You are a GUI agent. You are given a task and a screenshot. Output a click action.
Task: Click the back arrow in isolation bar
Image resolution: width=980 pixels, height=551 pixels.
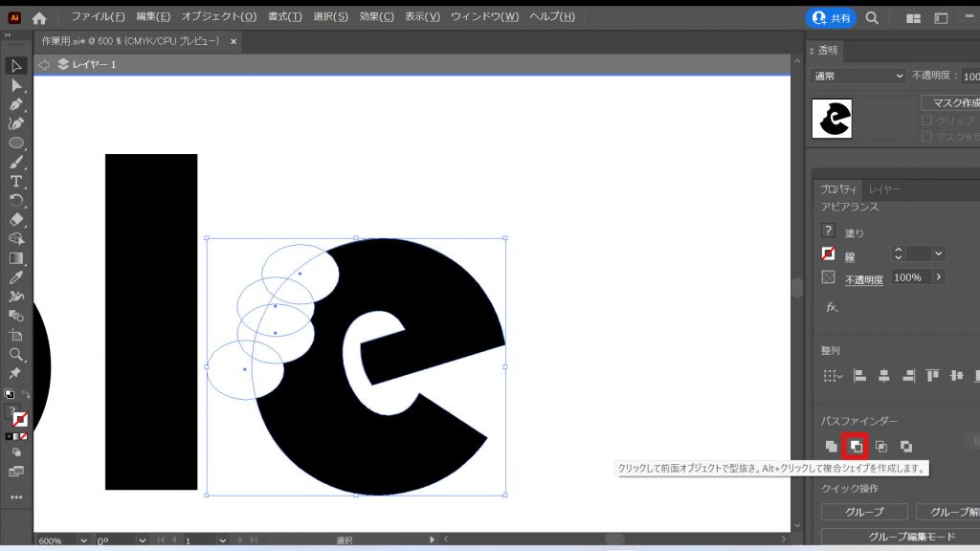coord(44,64)
